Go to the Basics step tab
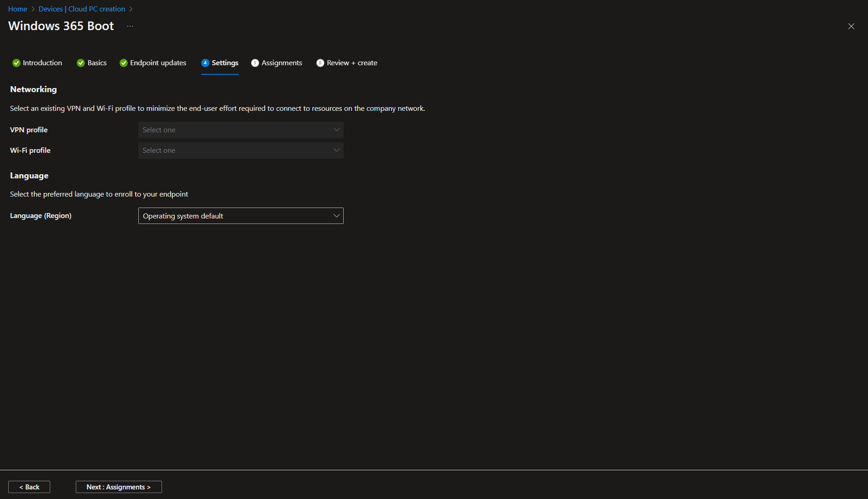This screenshot has width=868, height=499. coord(92,63)
